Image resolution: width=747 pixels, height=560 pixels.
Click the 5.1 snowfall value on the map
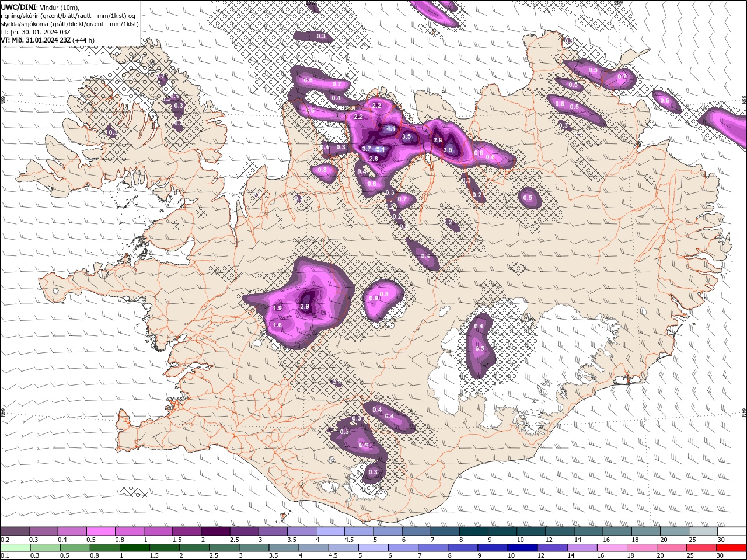pos(381,150)
